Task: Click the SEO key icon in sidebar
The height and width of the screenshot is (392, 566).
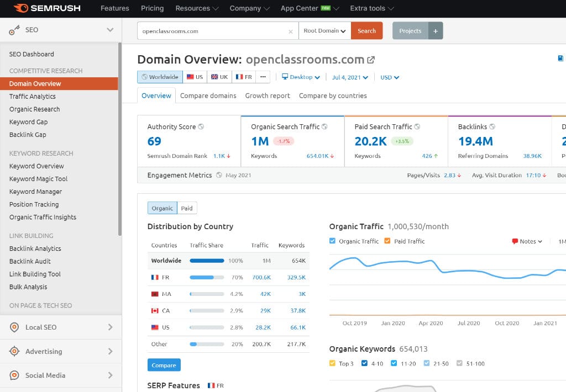Action: tap(14, 30)
